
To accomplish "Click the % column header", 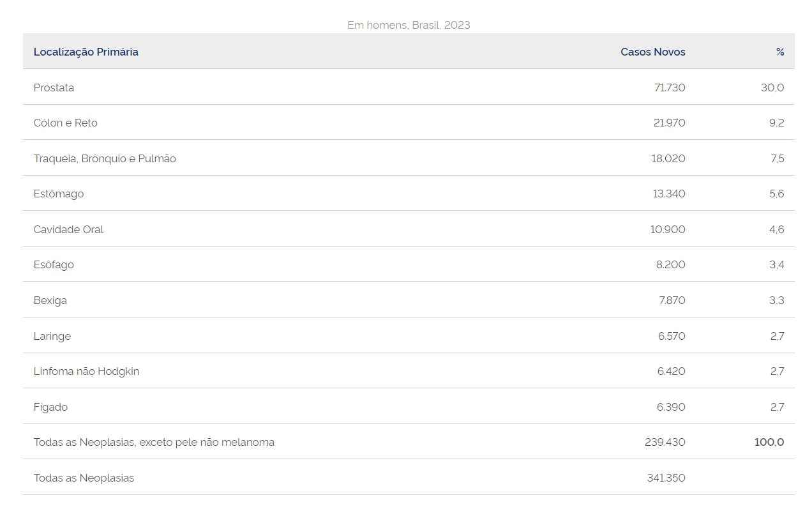I will click(780, 52).
